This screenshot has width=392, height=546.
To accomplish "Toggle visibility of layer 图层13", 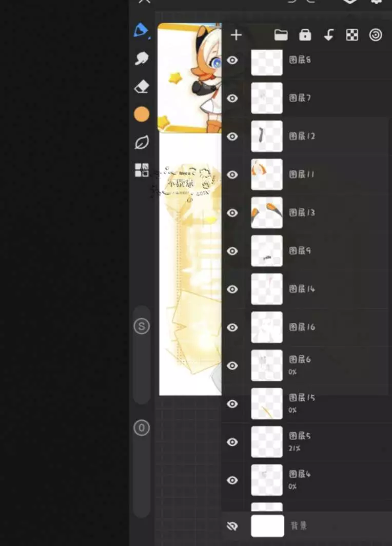I will point(232,213).
